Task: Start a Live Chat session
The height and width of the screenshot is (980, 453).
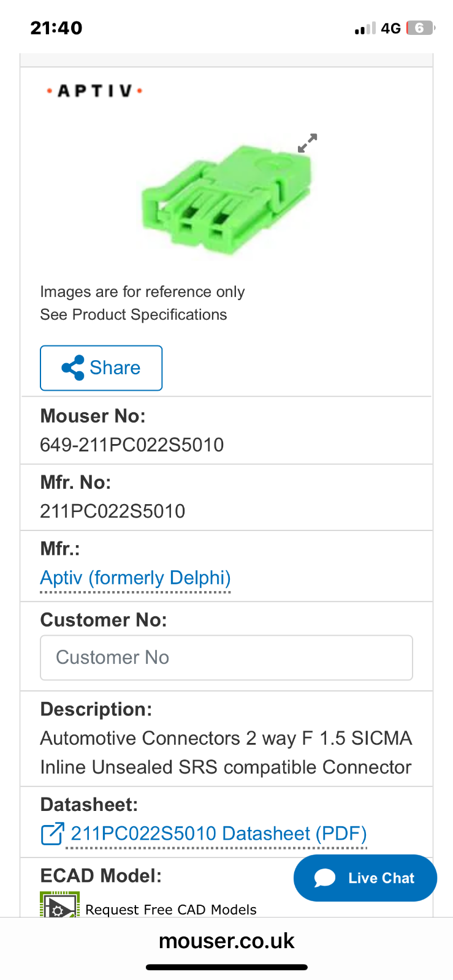Action: coord(365,878)
